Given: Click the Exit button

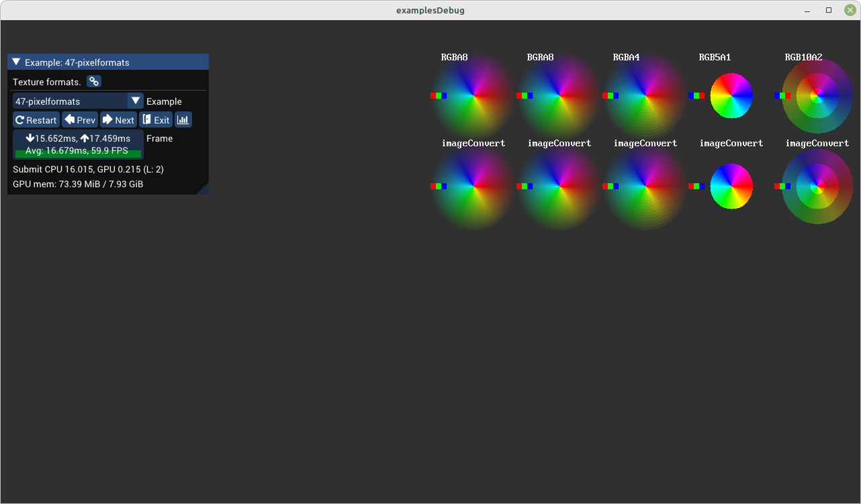Looking at the screenshot, I should pos(156,119).
